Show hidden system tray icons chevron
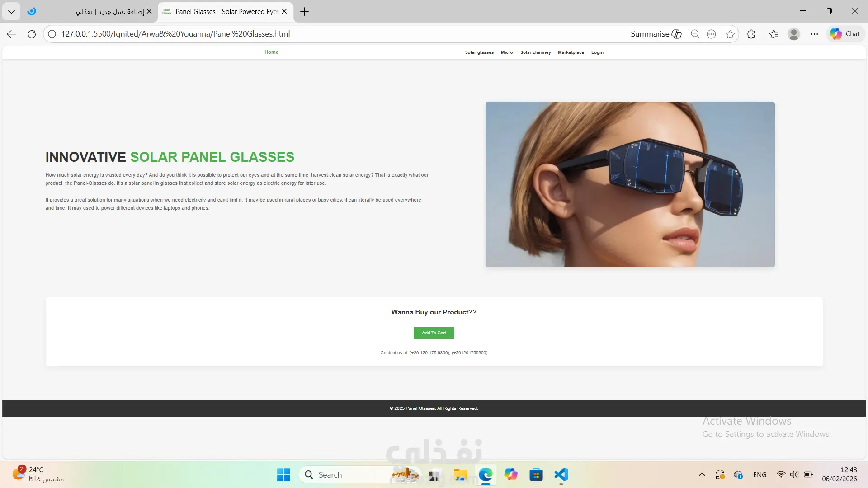 pos(702,474)
